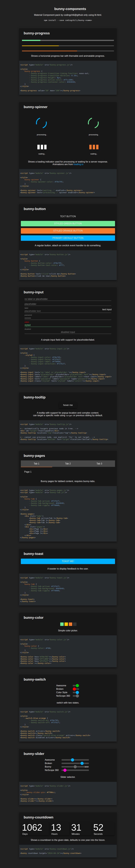The image size is (135, 868).
Task: Click the npm install command text
Action: pyautogui.click(x=68, y=20)
